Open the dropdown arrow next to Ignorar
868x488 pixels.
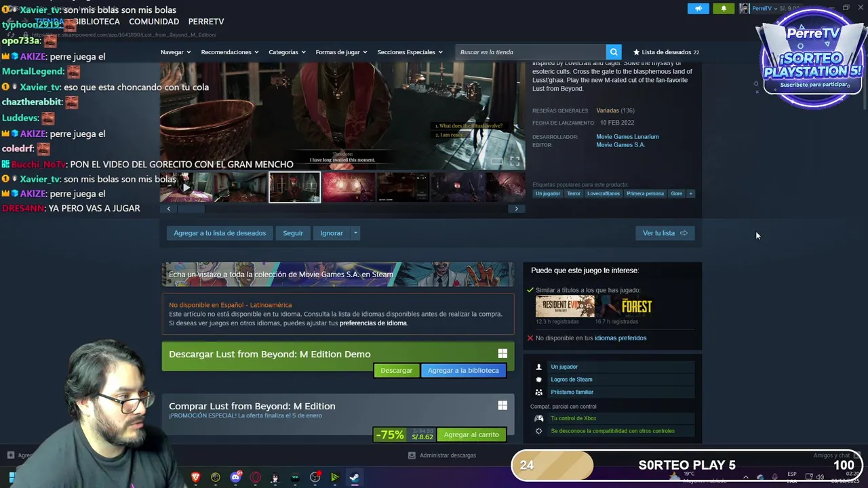(355, 233)
